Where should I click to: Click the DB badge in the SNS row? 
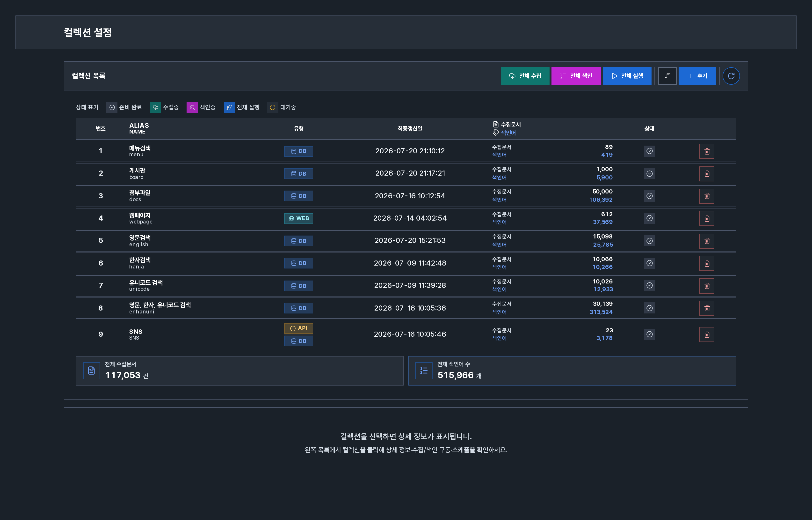tap(298, 341)
